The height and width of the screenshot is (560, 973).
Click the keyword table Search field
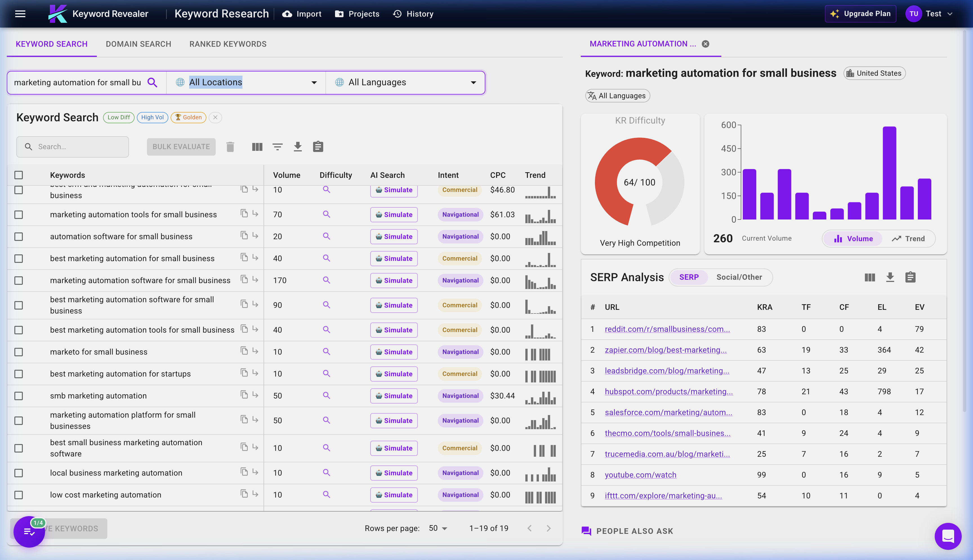(73, 147)
